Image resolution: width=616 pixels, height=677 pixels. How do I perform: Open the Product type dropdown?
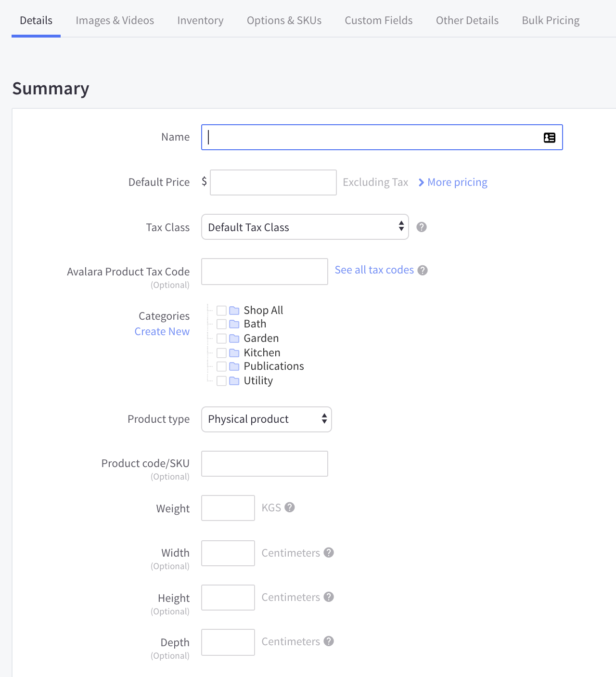[266, 419]
